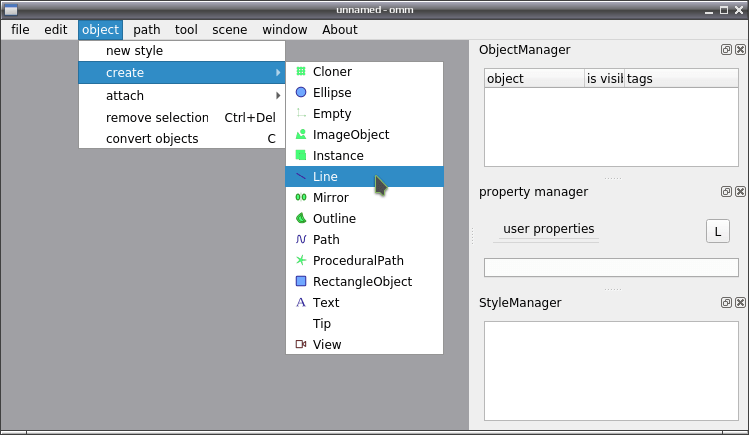This screenshot has width=749, height=435.
Task: Close the property manager panel
Action: 740,191
